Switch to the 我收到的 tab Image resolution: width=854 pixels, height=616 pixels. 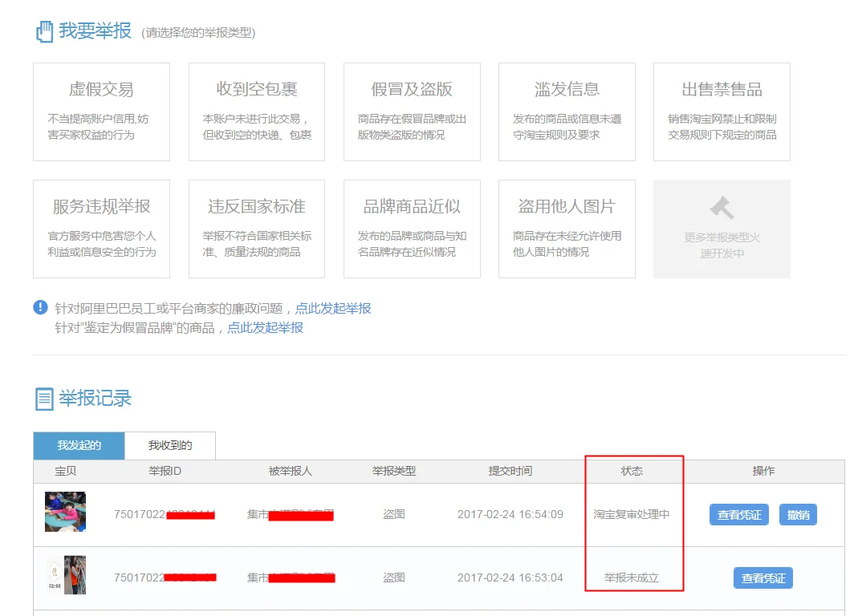170,446
